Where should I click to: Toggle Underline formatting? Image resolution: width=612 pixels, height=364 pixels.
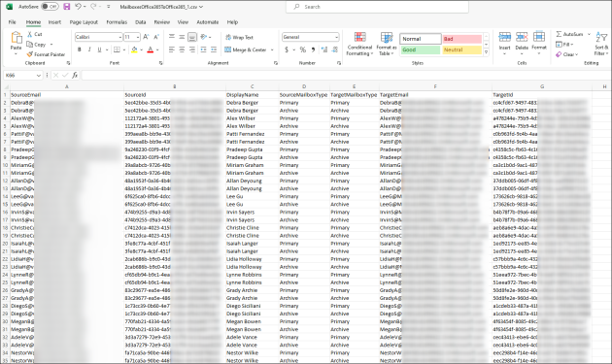tap(99, 50)
